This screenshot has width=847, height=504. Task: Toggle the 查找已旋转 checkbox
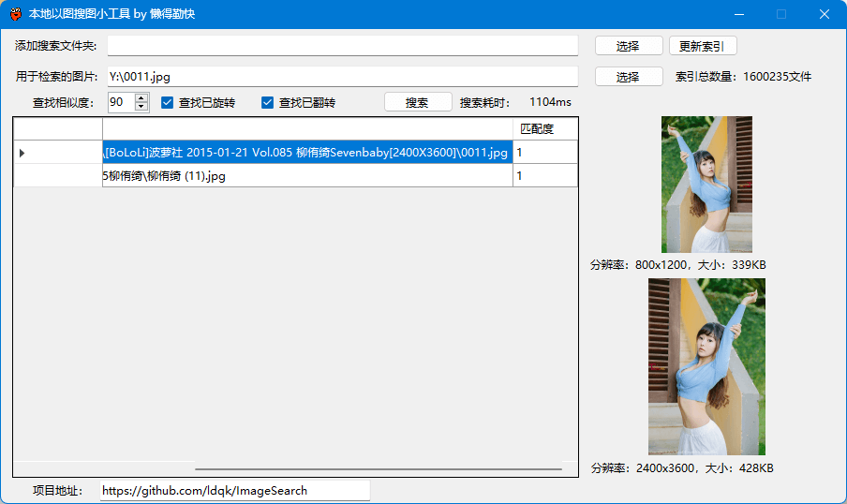169,103
